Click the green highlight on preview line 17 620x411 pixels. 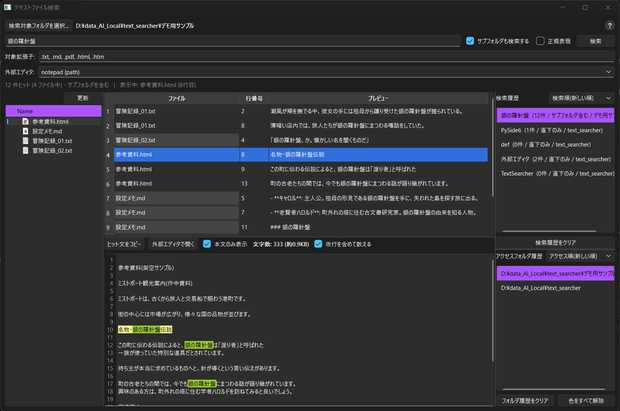tap(202, 384)
